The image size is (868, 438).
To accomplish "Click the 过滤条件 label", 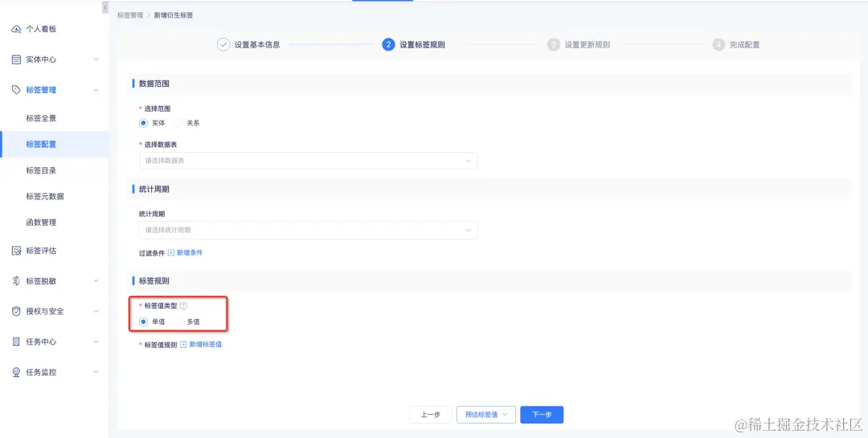I will (x=152, y=252).
